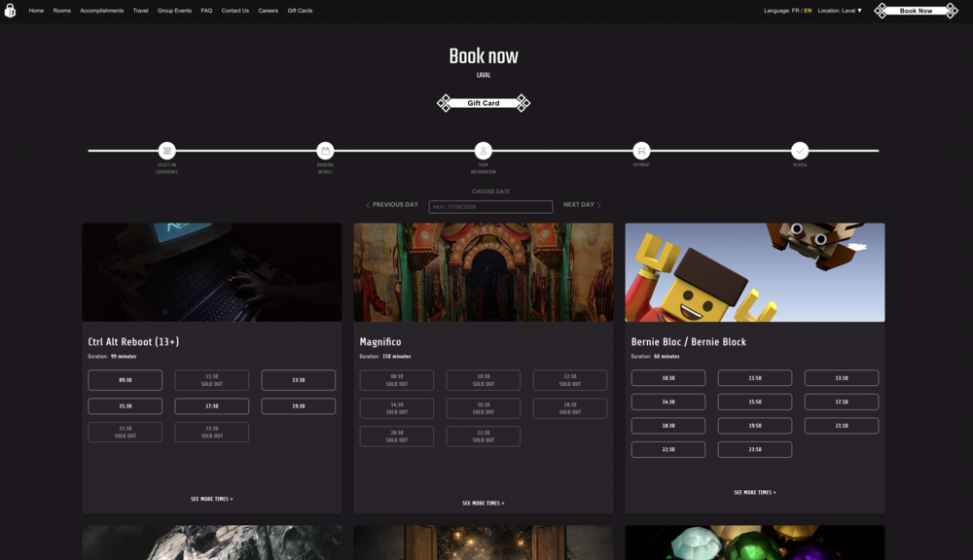The image size is (973, 560).
Task: Open Group Events page
Action: coord(174,11)
